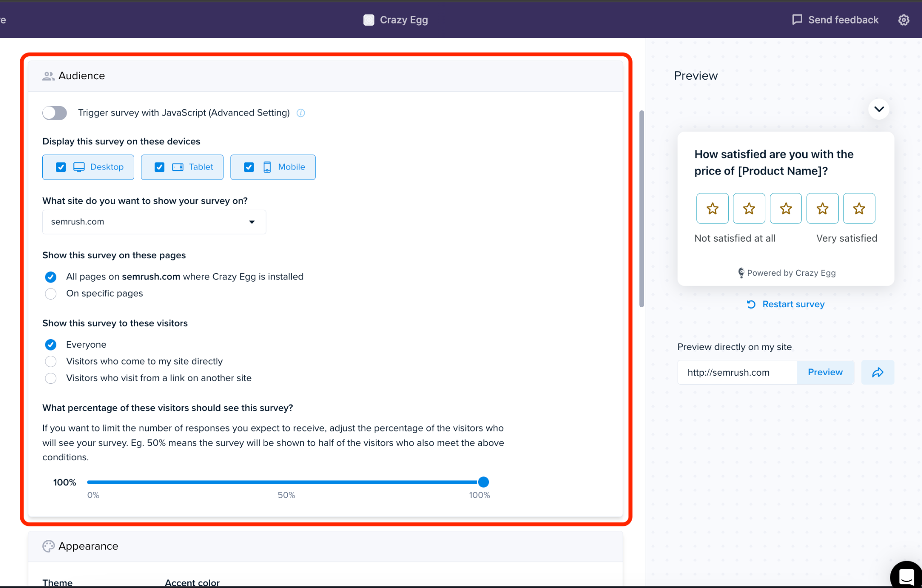Click the Theme label
Screen dimensions: 922x588
(x=57, y=583)
